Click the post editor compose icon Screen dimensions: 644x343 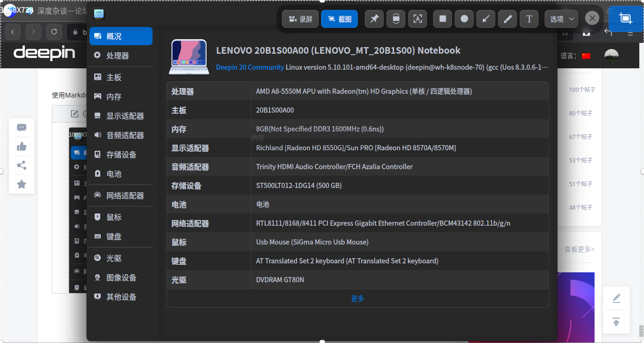pos(74,114)
